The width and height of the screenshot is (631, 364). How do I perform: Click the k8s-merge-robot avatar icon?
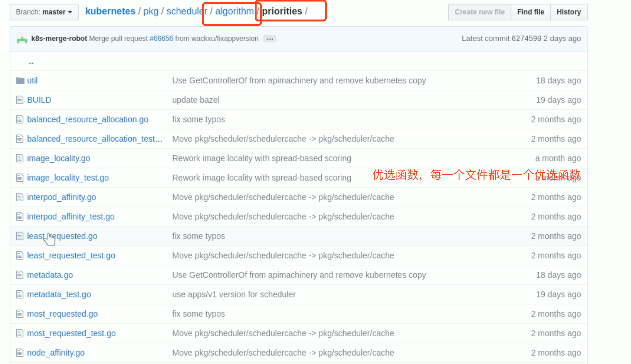click(x=22, y=39)
